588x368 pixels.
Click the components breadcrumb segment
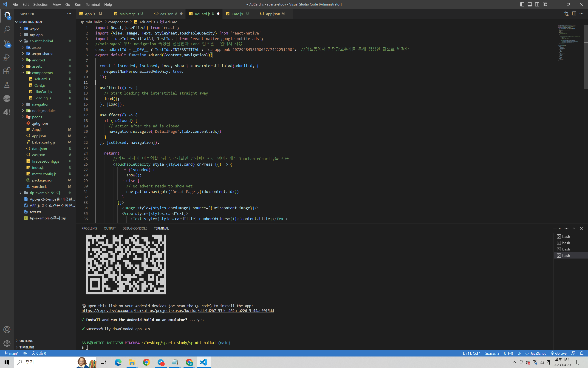pyautogui.click(x=118, y=22)
